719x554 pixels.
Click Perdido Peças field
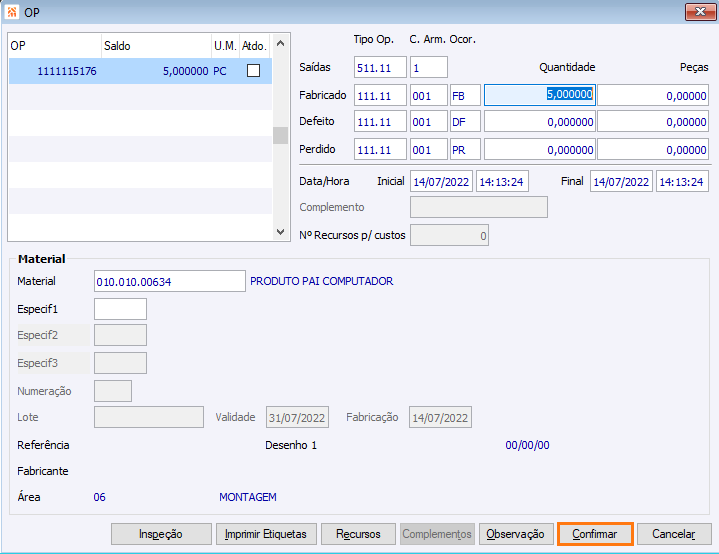tap(653, 150)
